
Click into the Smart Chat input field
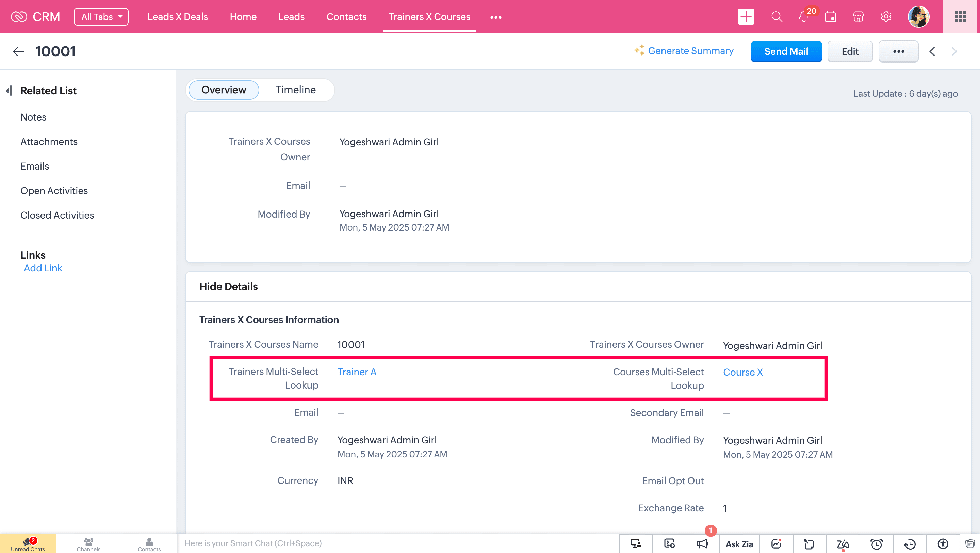tap(396, 543)
